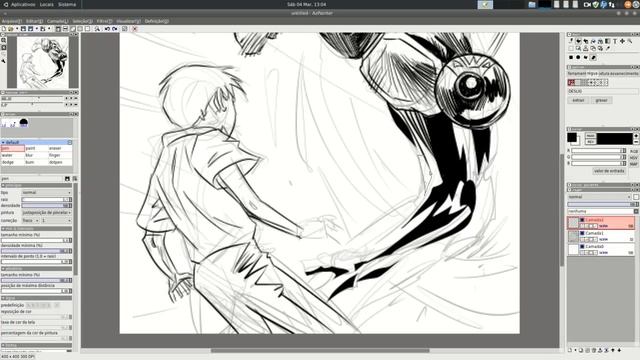Select the finger brush preset
640x360 pixels.
[x=60, y=156]
